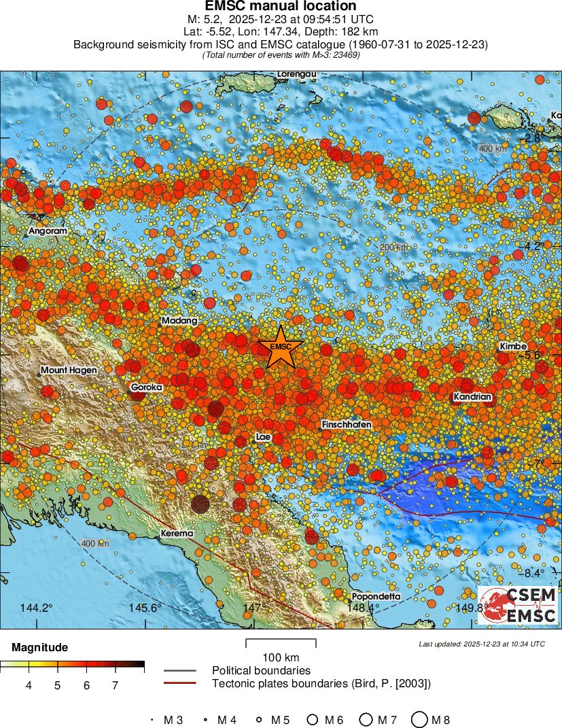Click the Background seismicity catalogue line

281,45
